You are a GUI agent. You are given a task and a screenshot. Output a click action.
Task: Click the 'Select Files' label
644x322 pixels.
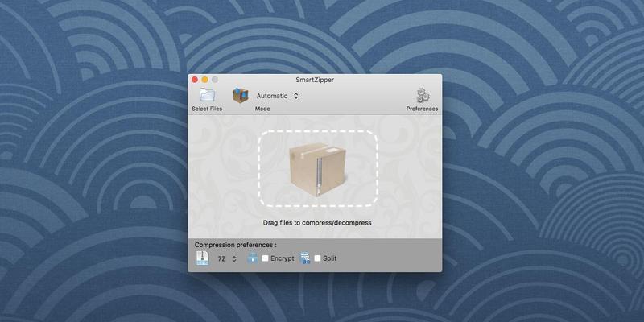click(207, 109)
